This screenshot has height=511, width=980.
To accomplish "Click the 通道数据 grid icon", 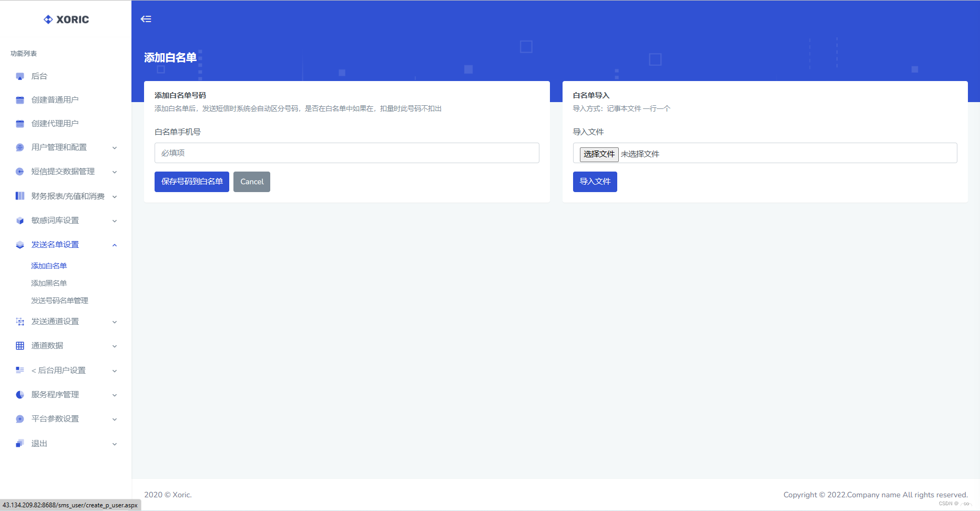I will (x=20, y=346).
